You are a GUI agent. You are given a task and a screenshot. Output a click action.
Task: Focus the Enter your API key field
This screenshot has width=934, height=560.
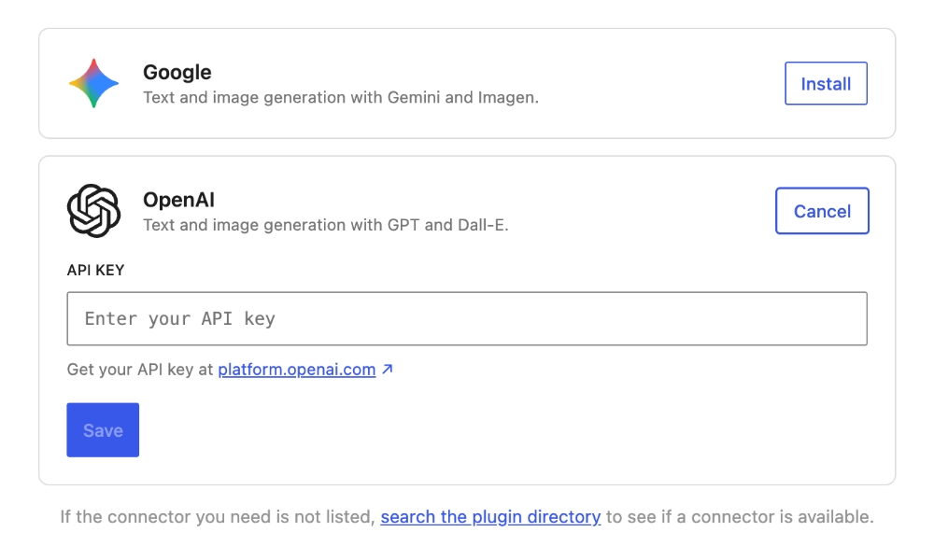point(467,318)
